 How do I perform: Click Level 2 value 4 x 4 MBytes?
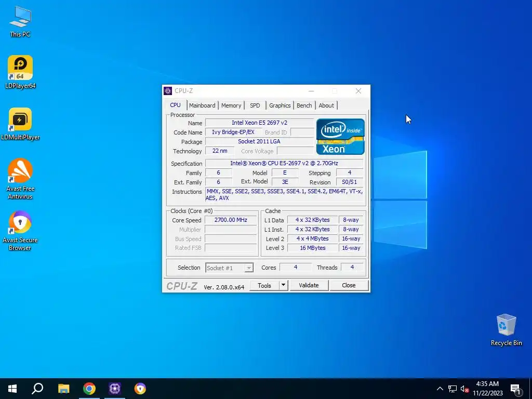[312, 238]
